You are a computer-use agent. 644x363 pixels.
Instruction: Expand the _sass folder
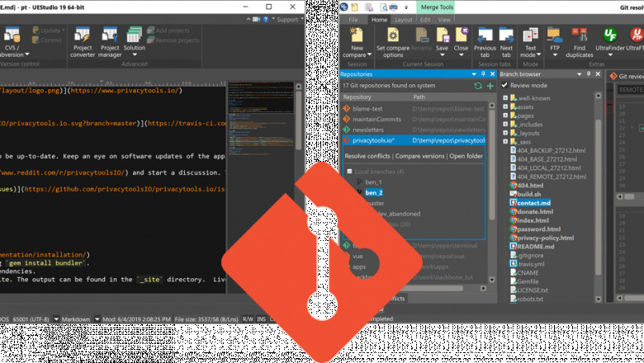point(505,142)
